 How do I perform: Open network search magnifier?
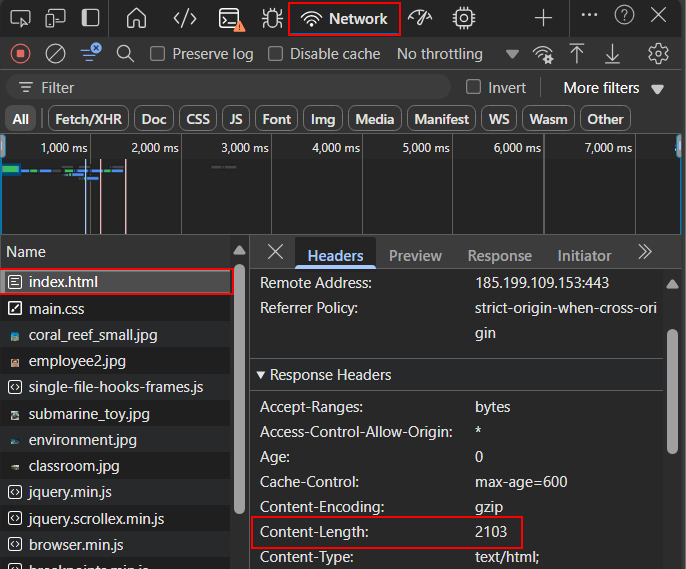(125, 54)
